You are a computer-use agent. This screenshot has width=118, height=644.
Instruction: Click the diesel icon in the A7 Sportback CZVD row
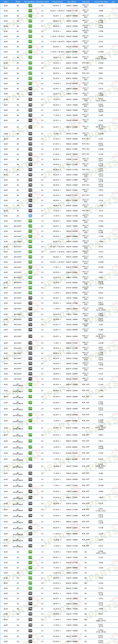click(x=30, y=546)
